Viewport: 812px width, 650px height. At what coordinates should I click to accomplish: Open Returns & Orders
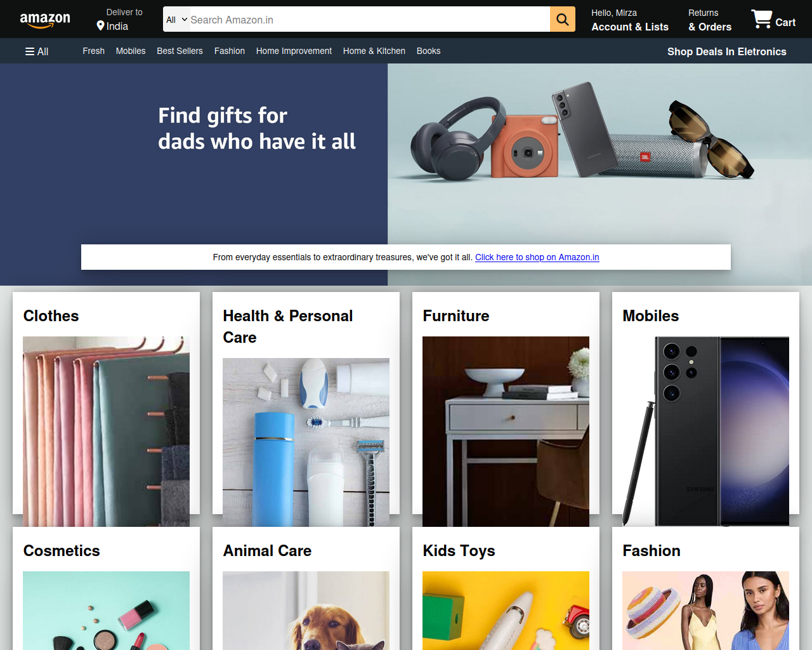[x=710, y=20]
